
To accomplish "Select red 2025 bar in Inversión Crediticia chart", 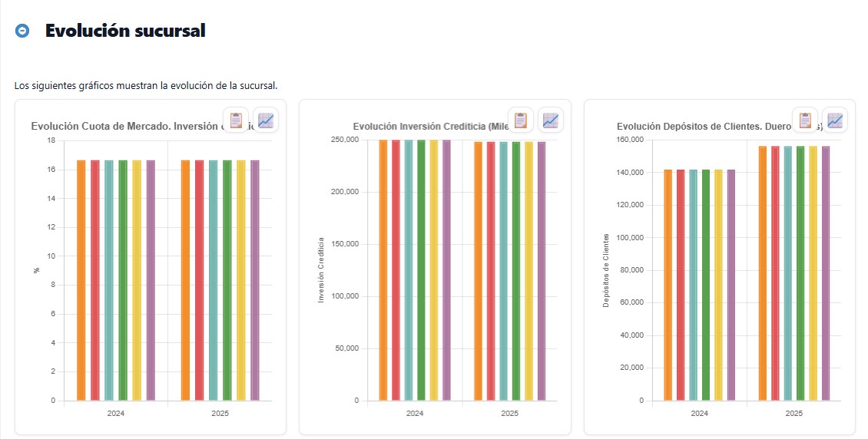I will point(491,271).
